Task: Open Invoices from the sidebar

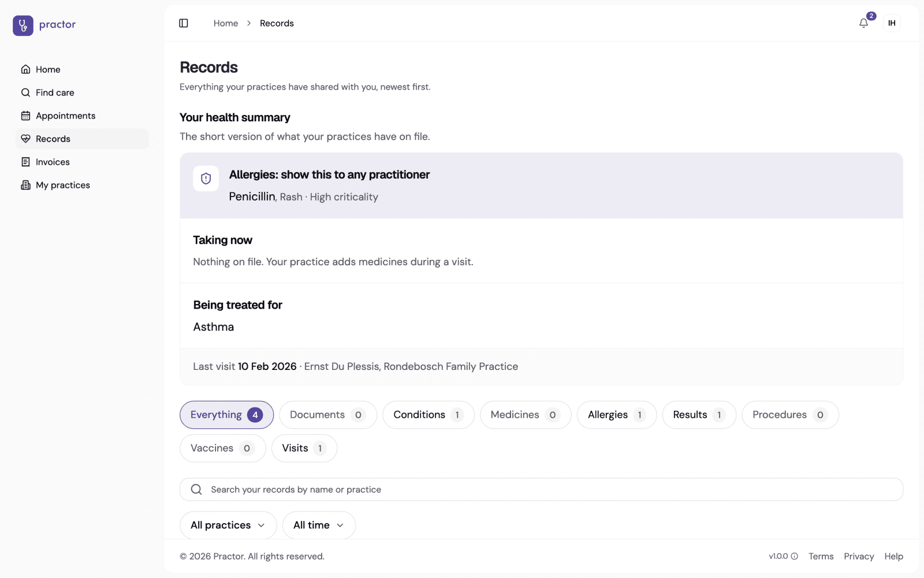Action: click(82, 162)
